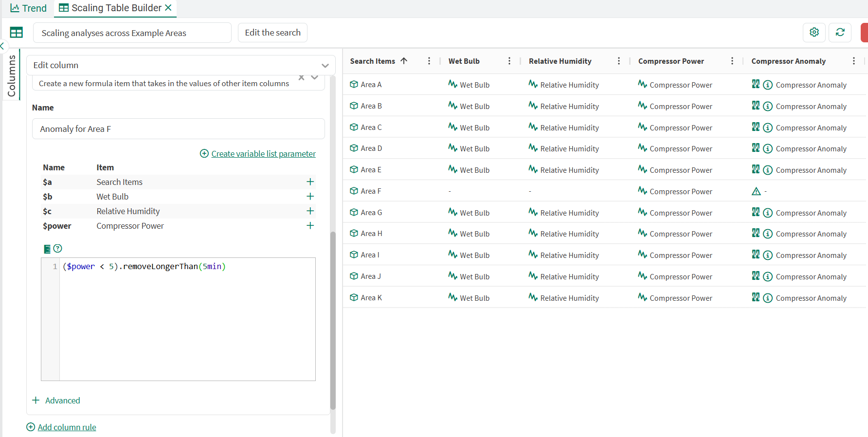Expand the Edit column dropdown
868x437 pixels.
[x=325, y=65]
